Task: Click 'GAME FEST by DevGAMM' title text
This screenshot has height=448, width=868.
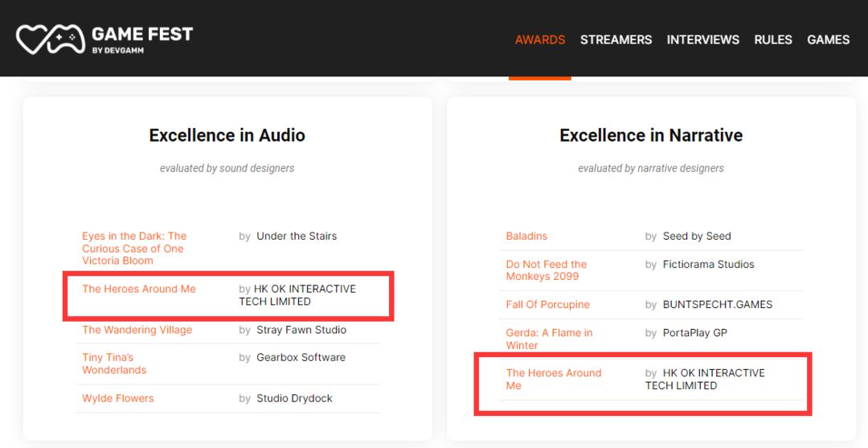Action: 142,39
